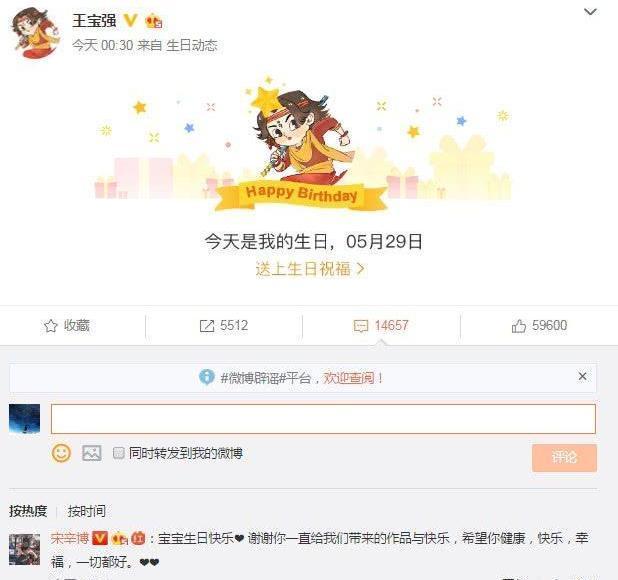Image resolution: width=618 pixels, height=580 pixels.
Task: Sort comments by 按时间
Action: pos(87,511)
